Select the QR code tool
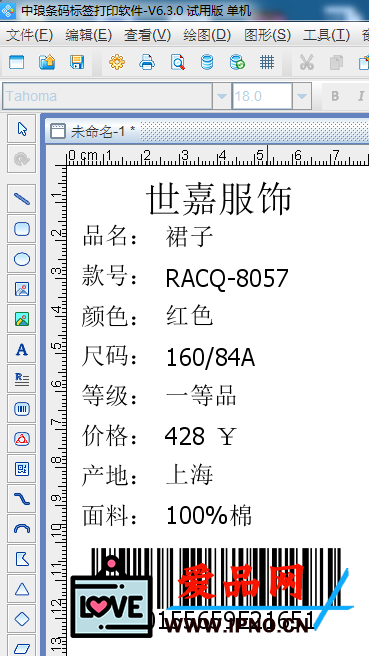Viewport: 369px width, 656px height. coord(22,469)
